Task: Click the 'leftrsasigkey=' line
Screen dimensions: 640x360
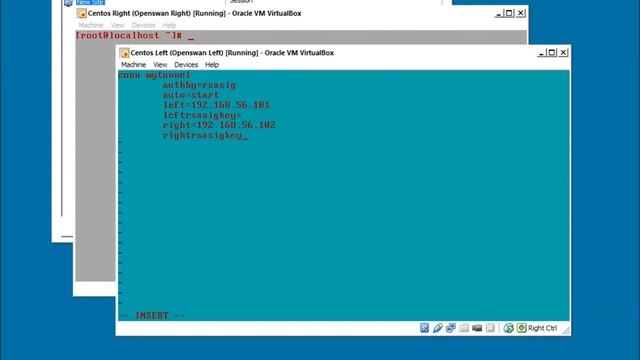Action: pyautogui.click(x=202, y=115)
